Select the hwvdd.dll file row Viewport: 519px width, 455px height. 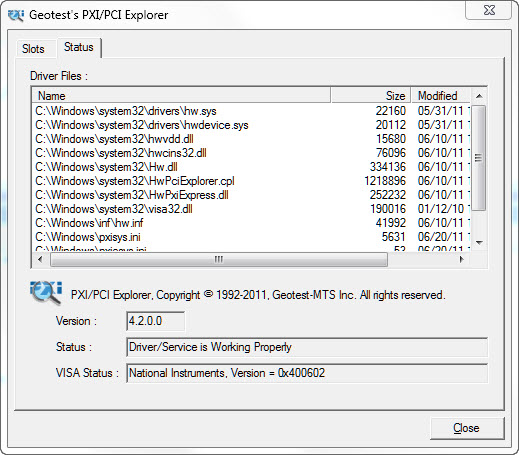click(x=252, y=139)
